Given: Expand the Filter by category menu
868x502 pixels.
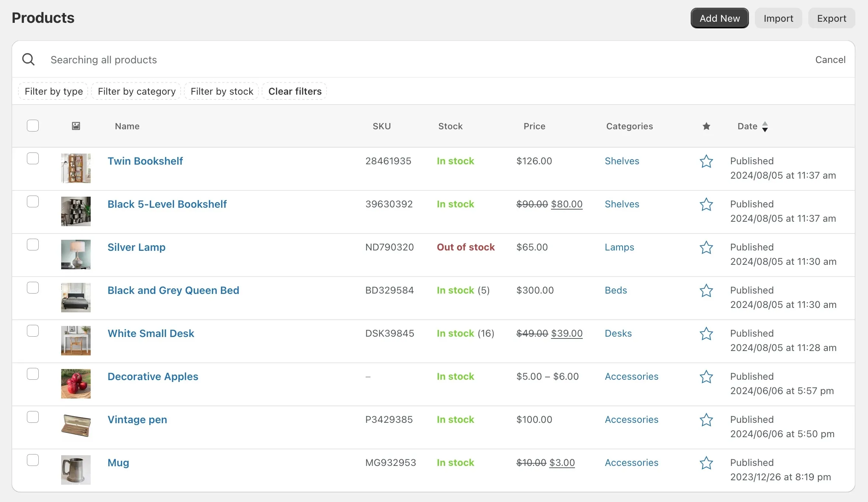Looking at the screenshot, I should click(136, 91).
